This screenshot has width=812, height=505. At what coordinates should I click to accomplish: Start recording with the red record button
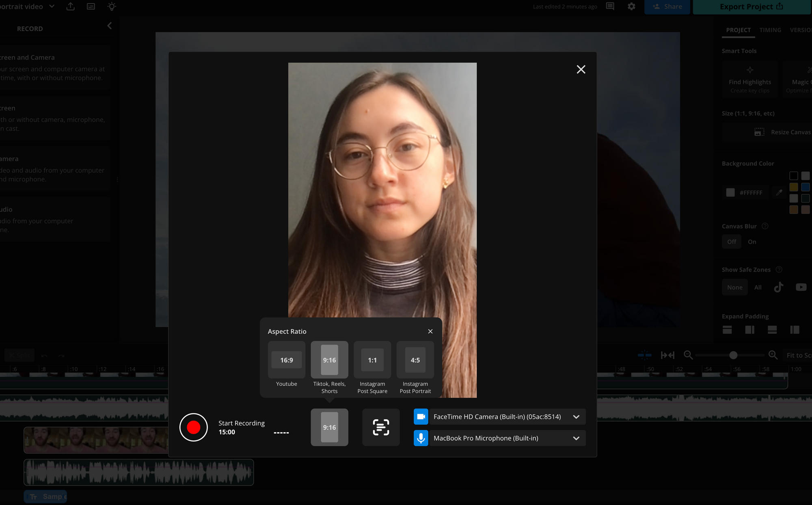click(x=194, y=427)
